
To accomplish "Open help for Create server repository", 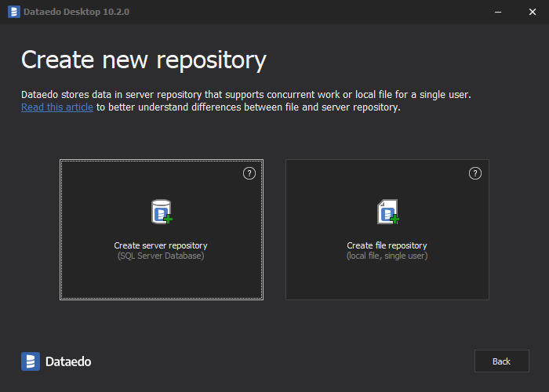I will coord(249,173).
